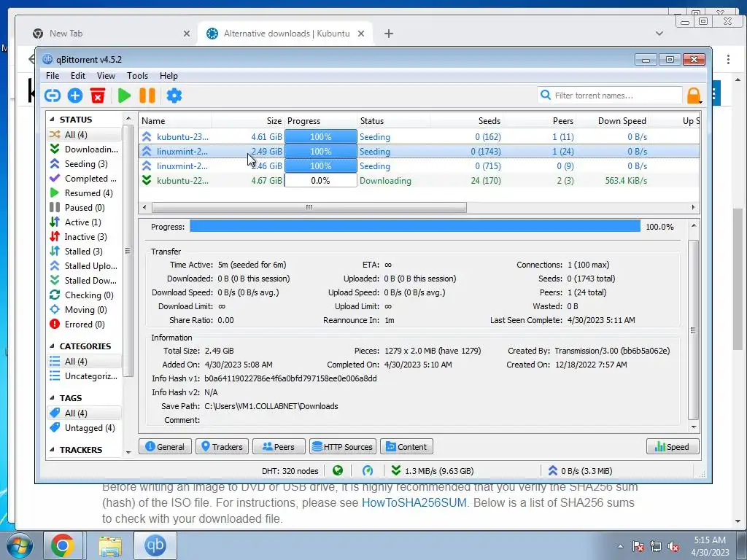The height and width of the screenshot is (560, 747).
Task: Select the kubuntu-23 torrent row
Action: coord(419,137)
